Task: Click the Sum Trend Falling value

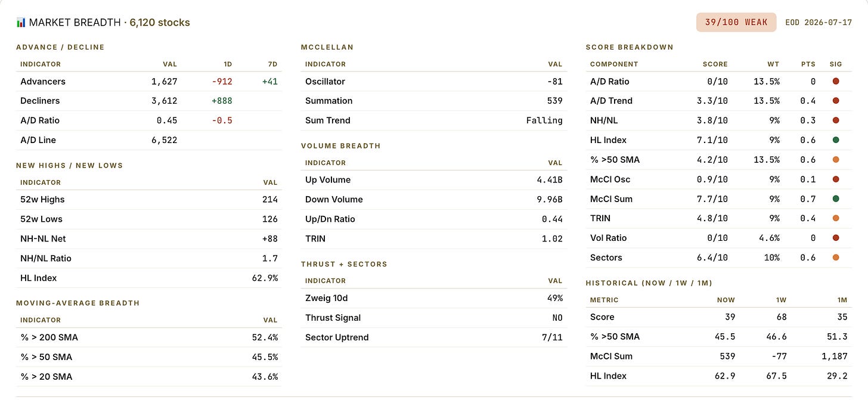Action: point(544,120)
